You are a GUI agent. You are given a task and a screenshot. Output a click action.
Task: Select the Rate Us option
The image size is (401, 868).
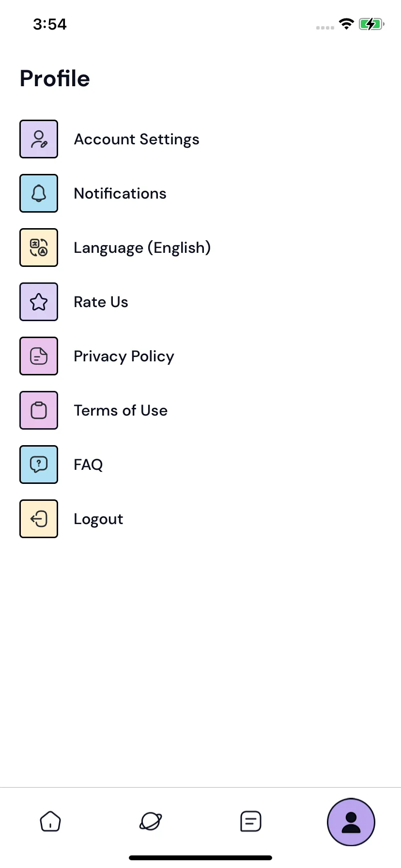[x=101, y=302]
